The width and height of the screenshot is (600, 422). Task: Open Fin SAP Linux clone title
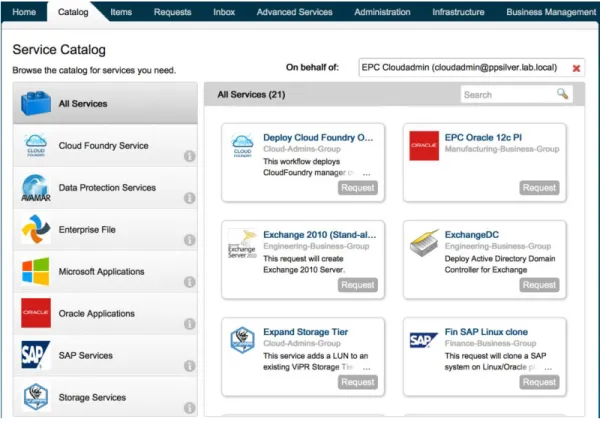coord(486,332)
